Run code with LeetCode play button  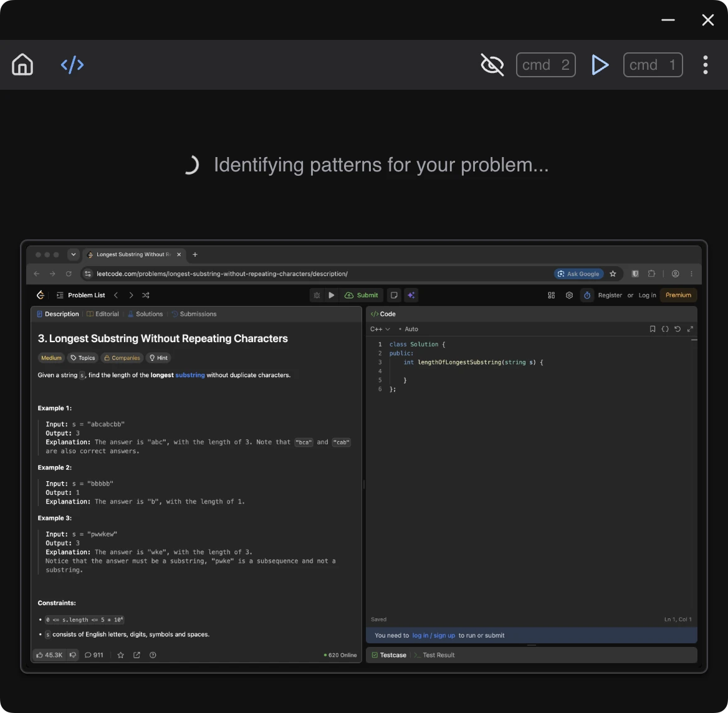click(332, 295)
